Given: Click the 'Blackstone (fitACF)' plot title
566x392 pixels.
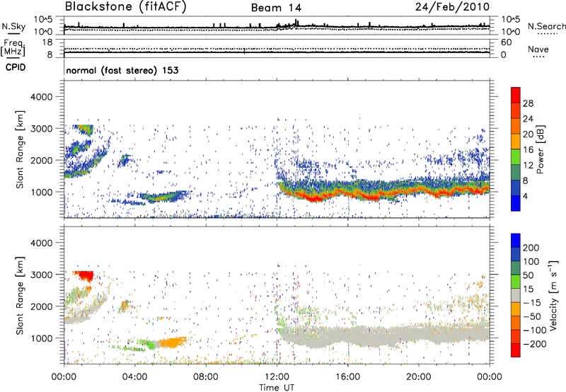Looking at the screenshot, I should click(126, 7).
